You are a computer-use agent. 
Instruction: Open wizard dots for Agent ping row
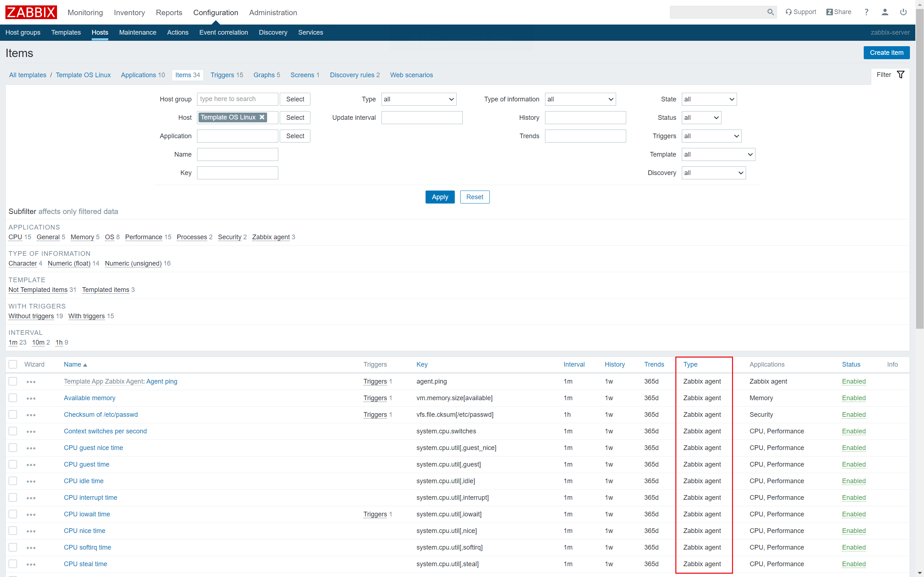click(31, 382)
